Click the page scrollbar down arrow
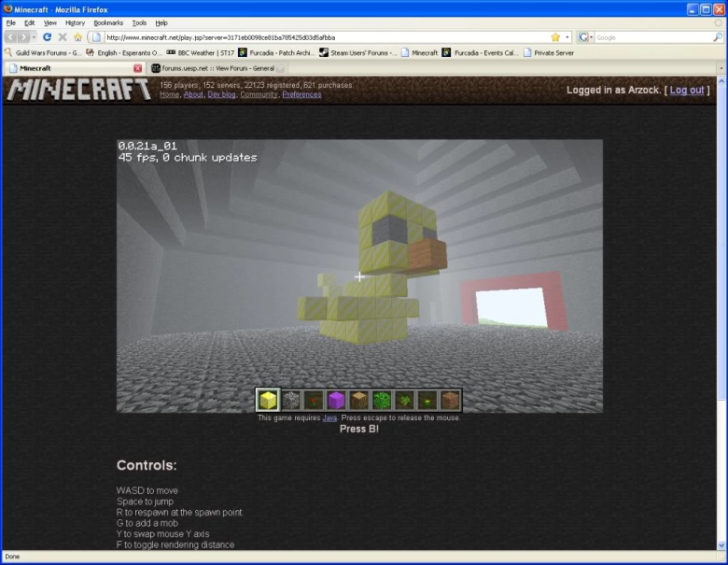 click(x=721, y=545)
